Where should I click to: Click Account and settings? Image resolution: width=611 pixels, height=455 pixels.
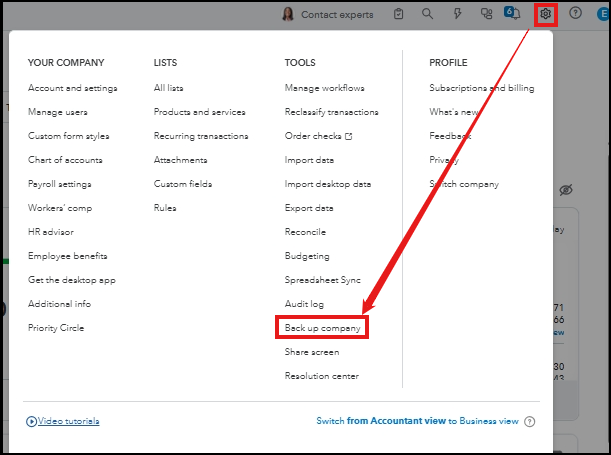coord(72,88)
